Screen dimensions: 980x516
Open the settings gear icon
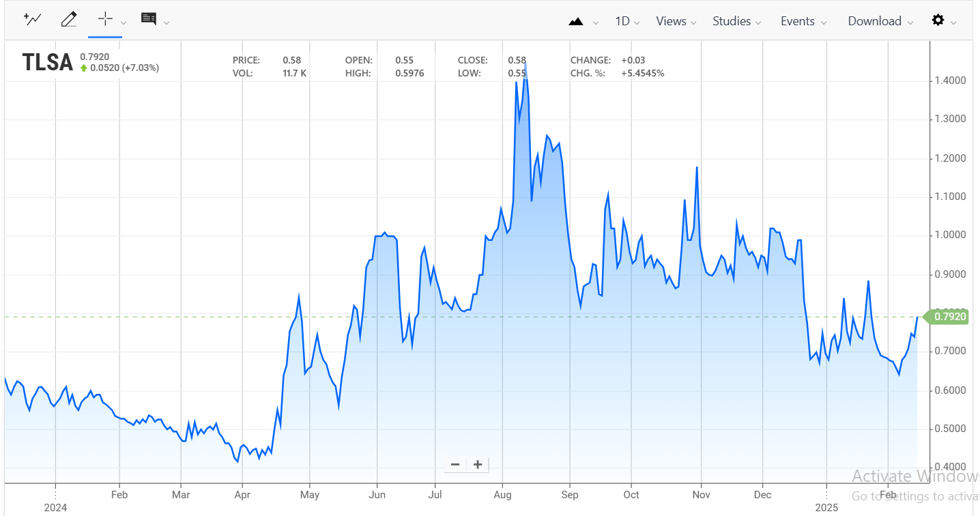pyautogui.click(x=938, y=20)
